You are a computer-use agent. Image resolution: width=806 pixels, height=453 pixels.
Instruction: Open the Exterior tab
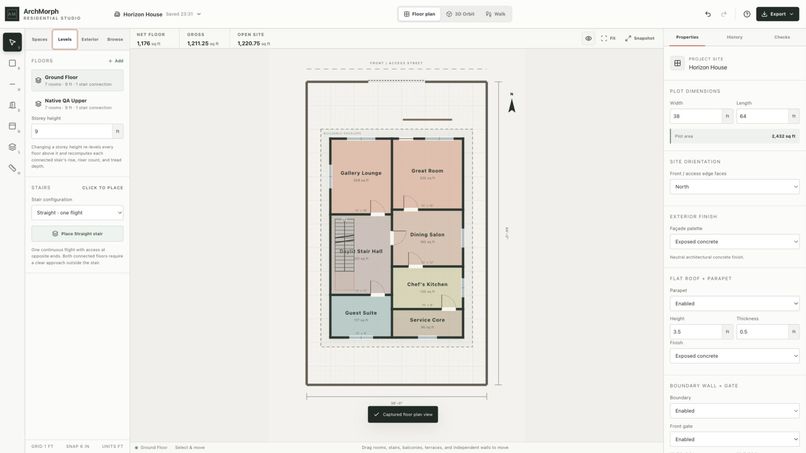click(90, 39)
